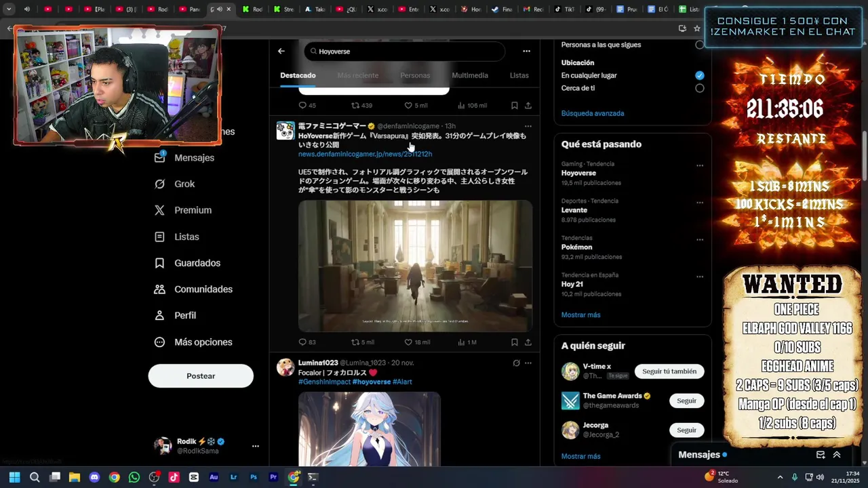Open Premium in the left sidebar
The height and width of the screenshot is (488, 868).
coord(184,210)
